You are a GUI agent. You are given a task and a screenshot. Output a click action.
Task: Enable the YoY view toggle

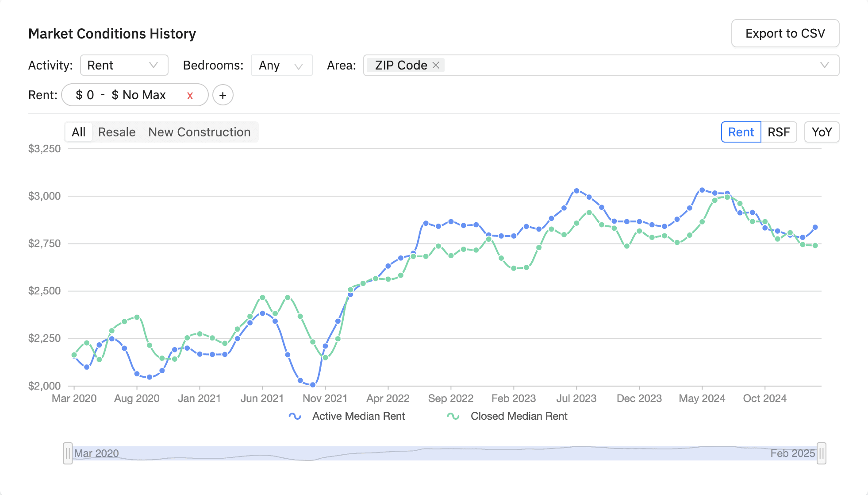click(x=822, y=132)
